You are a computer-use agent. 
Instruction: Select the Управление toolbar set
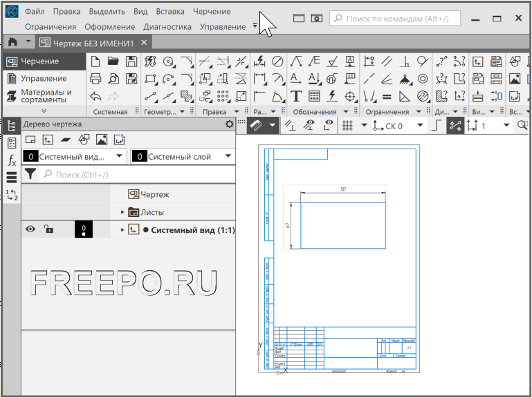click(x=44, y=79)
